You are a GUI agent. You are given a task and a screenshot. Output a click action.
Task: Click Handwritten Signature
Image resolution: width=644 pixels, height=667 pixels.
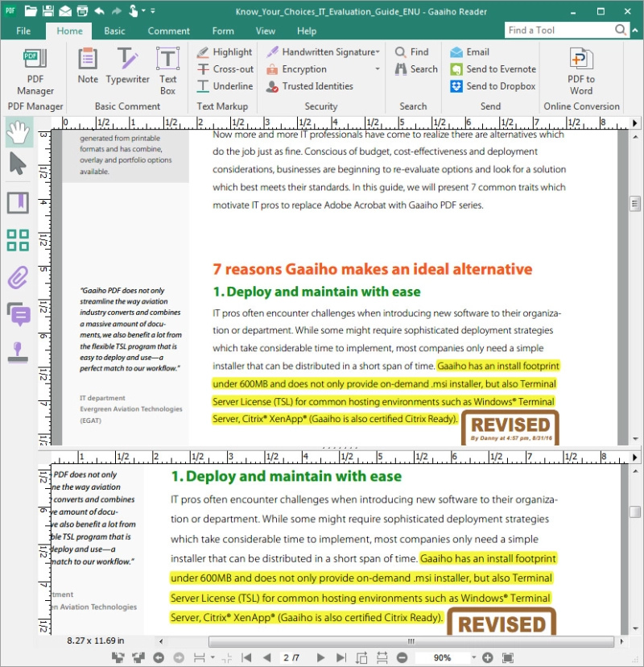(x=323, y=52)
